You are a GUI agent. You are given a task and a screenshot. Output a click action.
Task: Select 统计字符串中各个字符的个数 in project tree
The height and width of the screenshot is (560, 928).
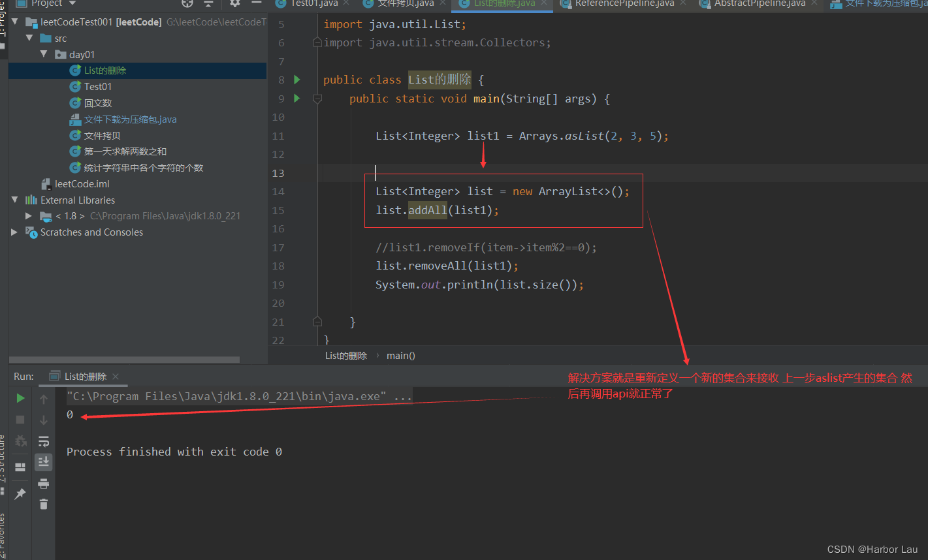click(x=137, y=168)
